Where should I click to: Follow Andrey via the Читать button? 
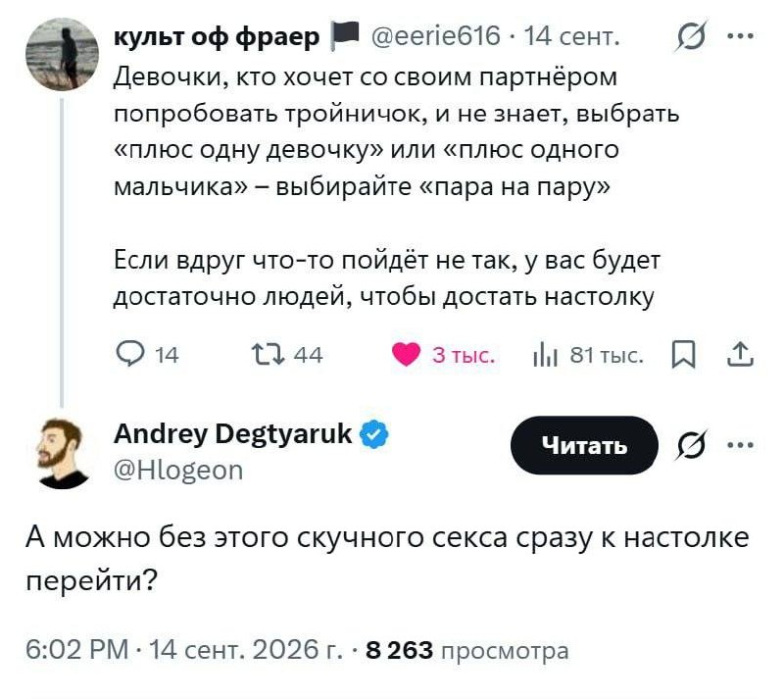pos(584,445)
